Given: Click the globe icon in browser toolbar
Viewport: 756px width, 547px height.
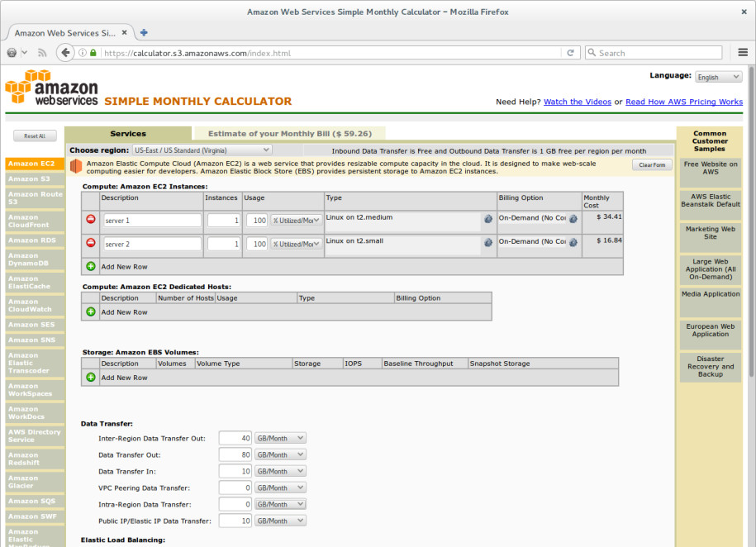Looking at the screenshot, I should coord(12,53).
